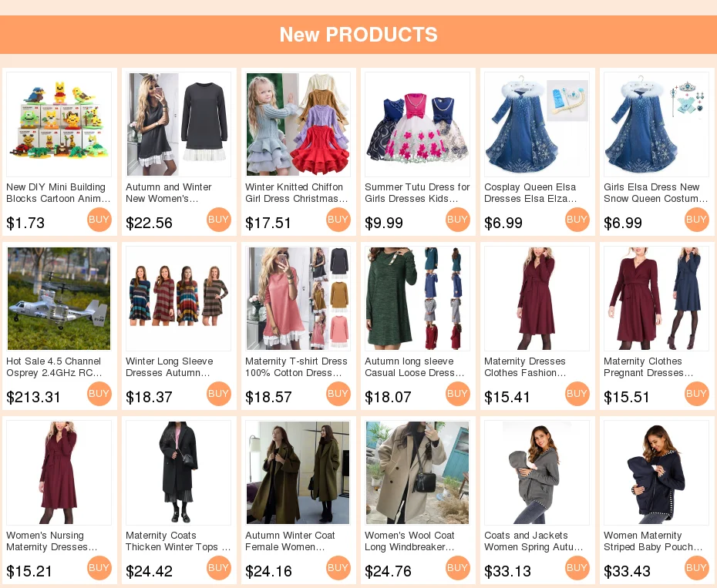
Task: Open the Autumn long sleeve Casual Loose Dress title
Action: [x=414, y=367]
